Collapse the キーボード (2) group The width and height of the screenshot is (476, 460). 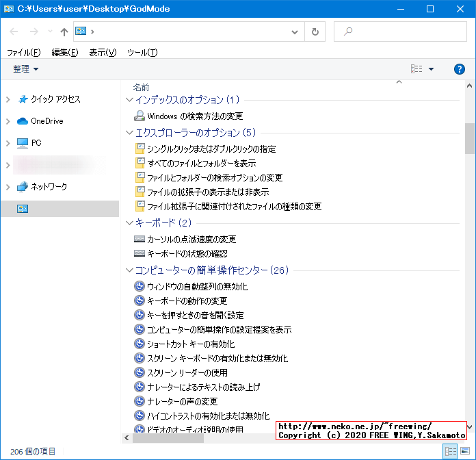(130, 223)
